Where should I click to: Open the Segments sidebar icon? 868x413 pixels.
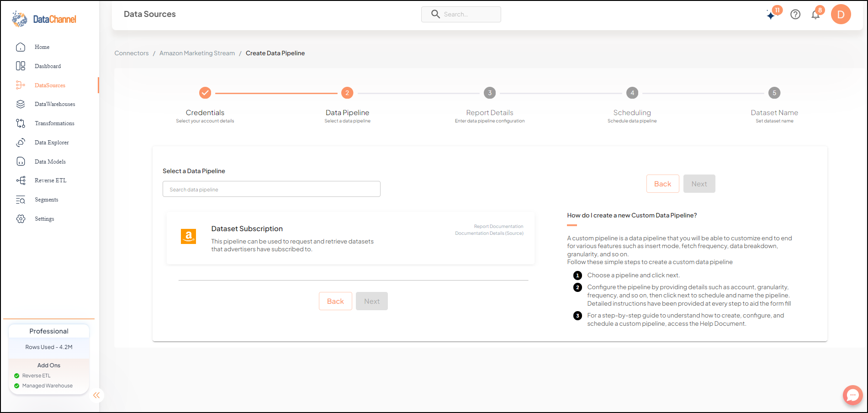pos(21,200)
